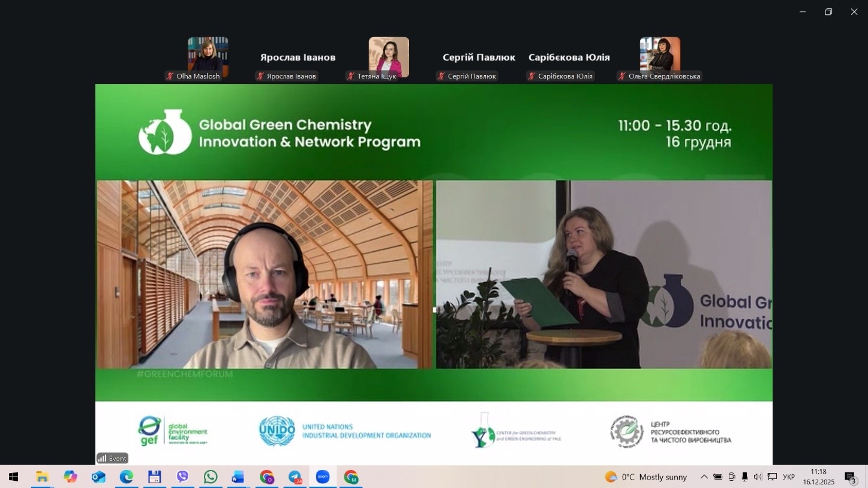Screen dimensions: 868x488
Task: Expand the system tray hidden icons chevron
Action: pos(704,477)
